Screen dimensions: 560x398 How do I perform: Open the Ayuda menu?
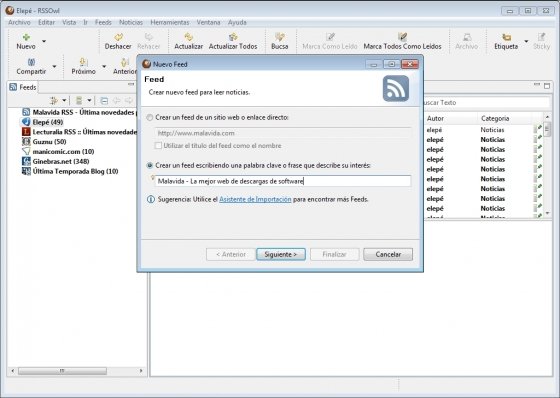coord(237,22)
